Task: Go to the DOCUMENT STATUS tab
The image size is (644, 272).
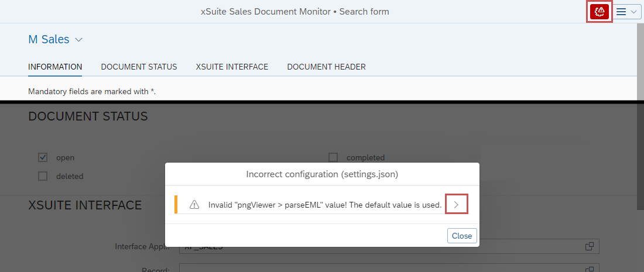Action: pos(139,67)
